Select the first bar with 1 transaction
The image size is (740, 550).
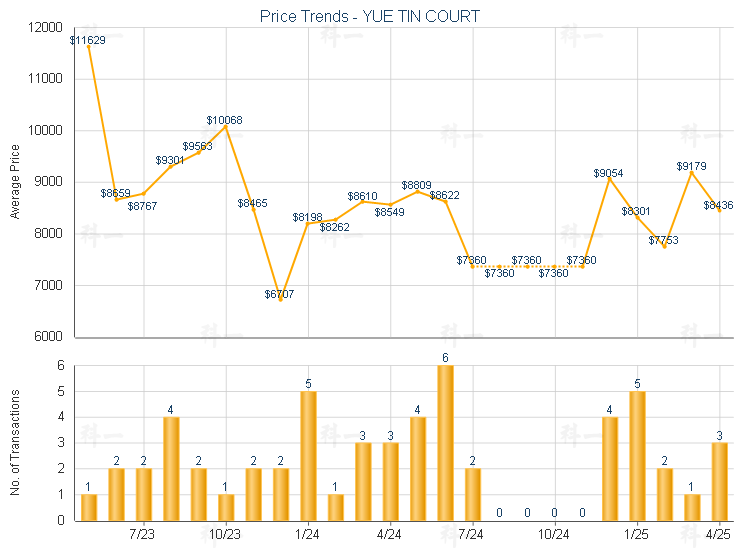(89, 508)
